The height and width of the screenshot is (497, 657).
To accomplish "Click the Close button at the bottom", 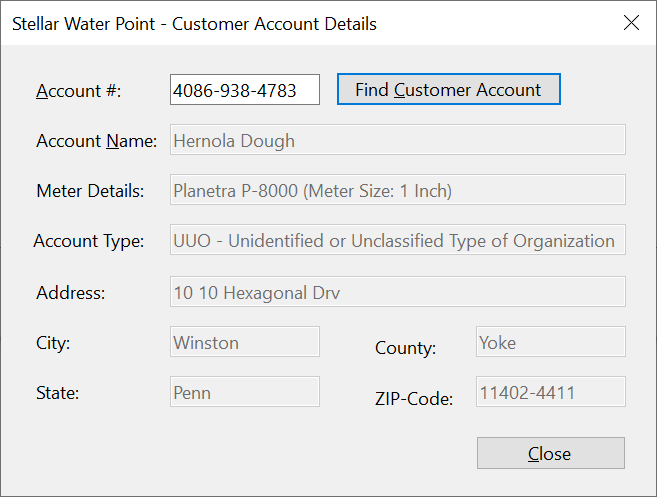I will tap(551, 453).
